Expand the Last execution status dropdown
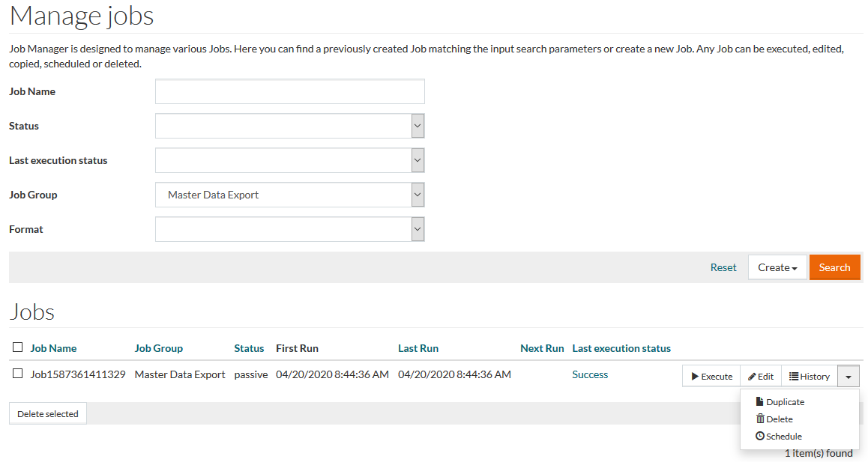This screenshot has width=868, height=462. (418, 160)
